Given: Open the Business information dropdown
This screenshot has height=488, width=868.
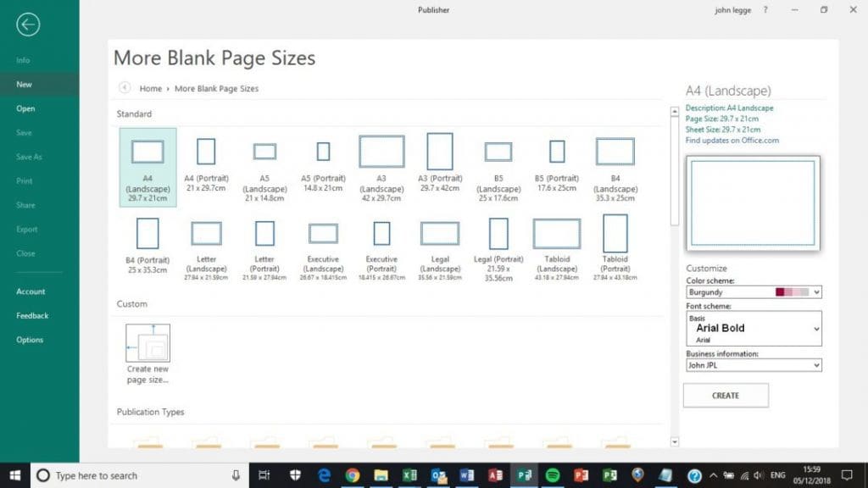Looking at the screenshot, I should pyautogui.click(x=815, y=365).
